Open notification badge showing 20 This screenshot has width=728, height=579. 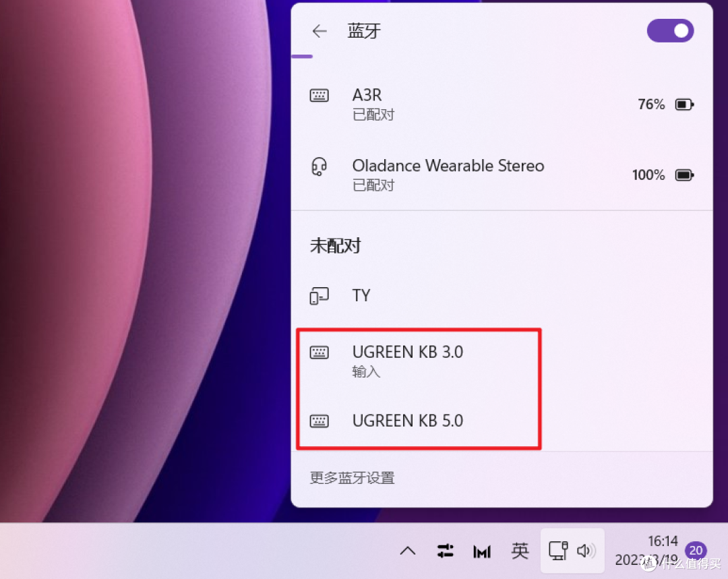click(696, 550)
